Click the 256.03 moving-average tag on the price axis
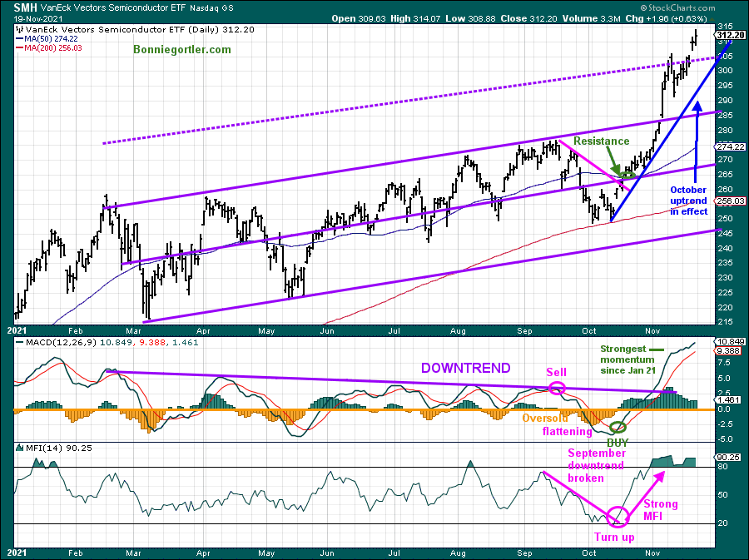The height and width of the screenshot is (560, 749). pos(731,201)
